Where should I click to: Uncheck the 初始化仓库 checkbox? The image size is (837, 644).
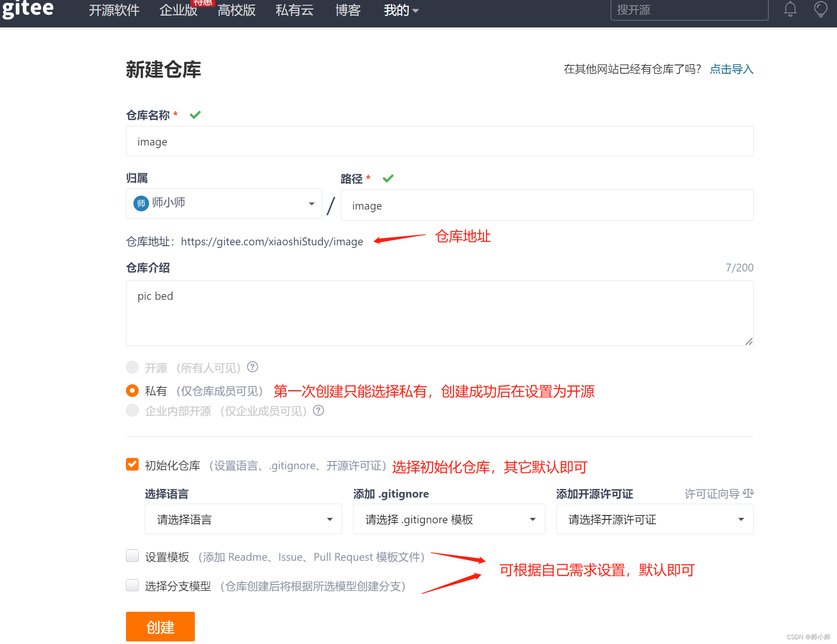pos(132,464)
